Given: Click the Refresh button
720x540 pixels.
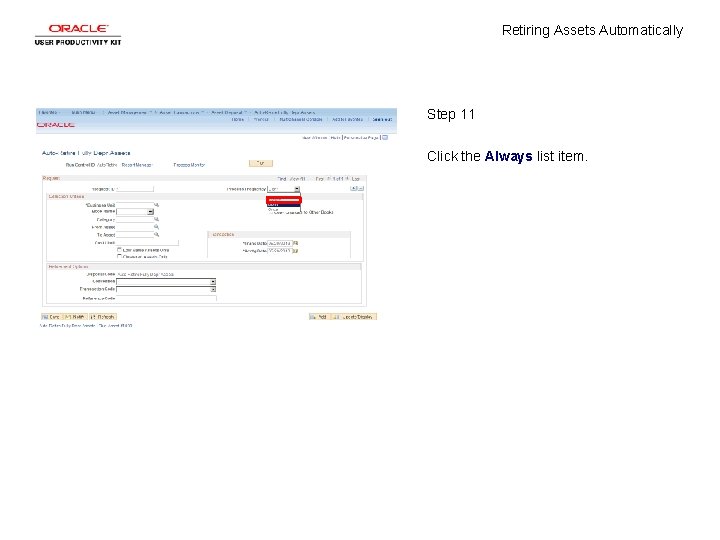Looking at the screenshot, I should [103, 317].
